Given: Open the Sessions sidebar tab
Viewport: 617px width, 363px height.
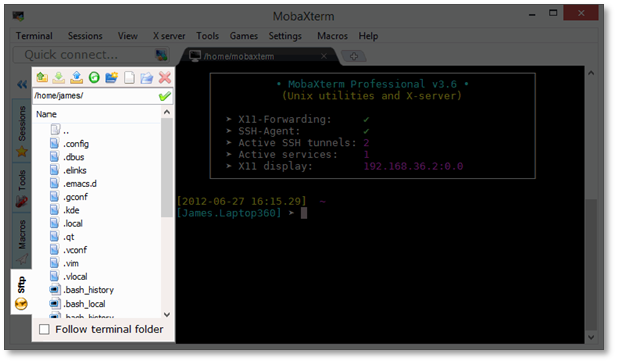Looking at the screenshot, I should tap(22, 131).
